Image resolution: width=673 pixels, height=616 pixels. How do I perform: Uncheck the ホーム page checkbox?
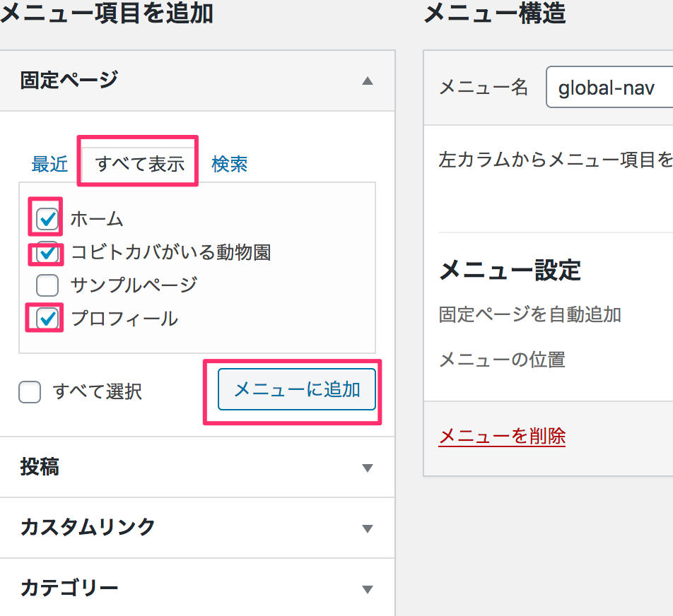coord(47,219)
